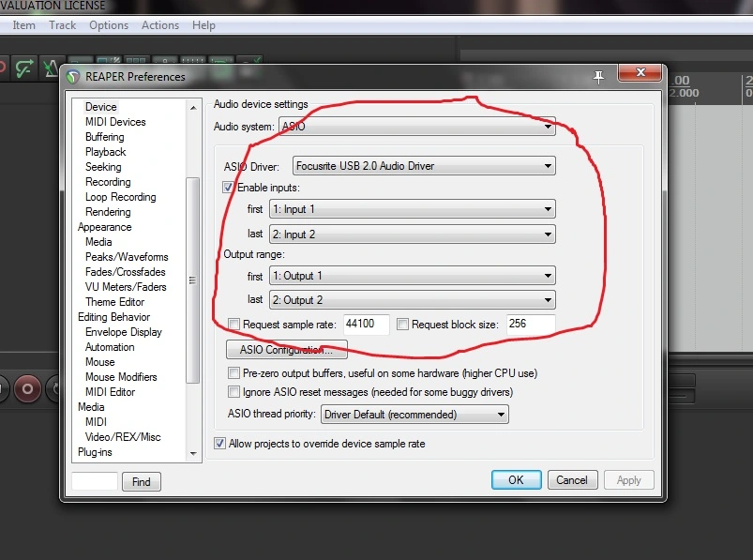
Task: Select the MIDI entry above Video/REX/Misc
Action: coord(96,422)
